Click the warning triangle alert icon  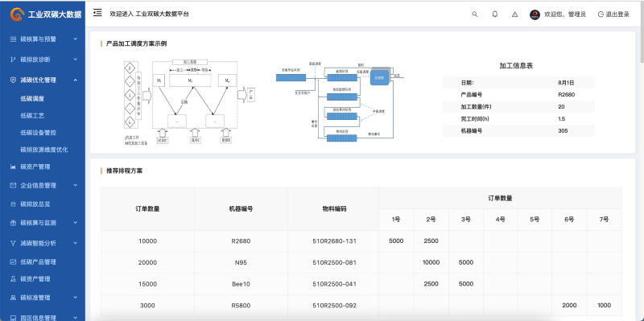pos(514,14)
